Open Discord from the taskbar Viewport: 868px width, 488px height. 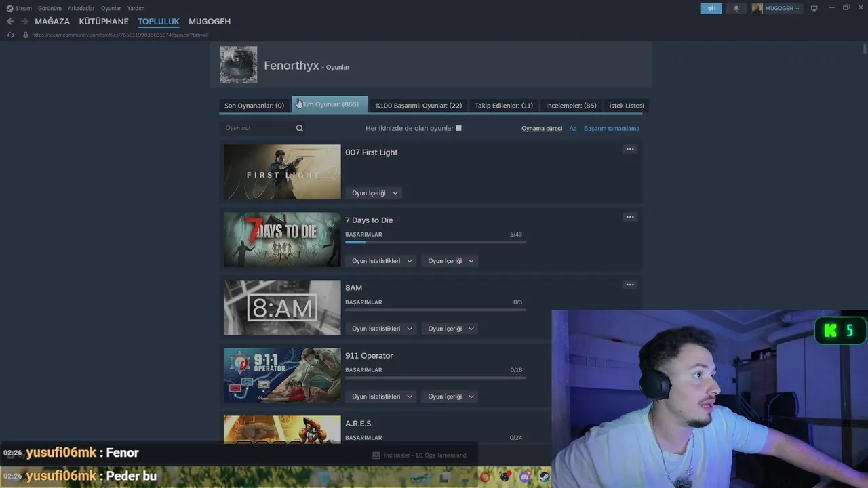click(x=525, y=477)
